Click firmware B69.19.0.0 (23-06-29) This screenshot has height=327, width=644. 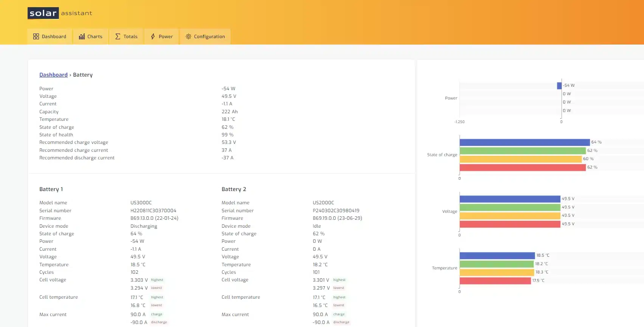337,218
